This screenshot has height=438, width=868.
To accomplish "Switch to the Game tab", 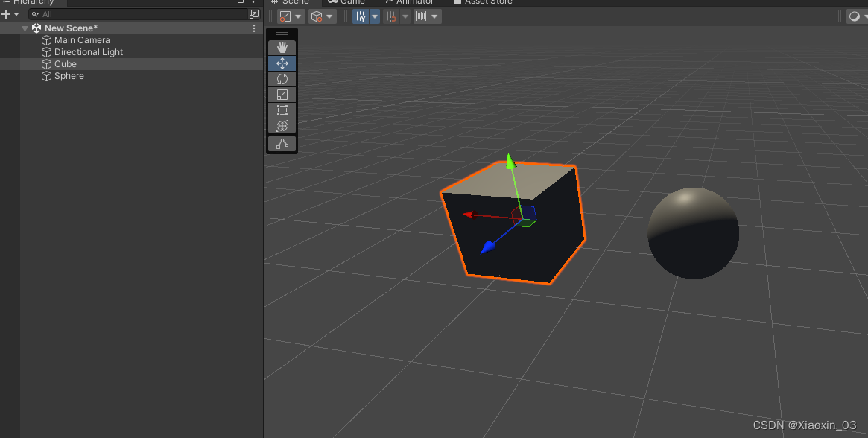I will pos(347,2).
